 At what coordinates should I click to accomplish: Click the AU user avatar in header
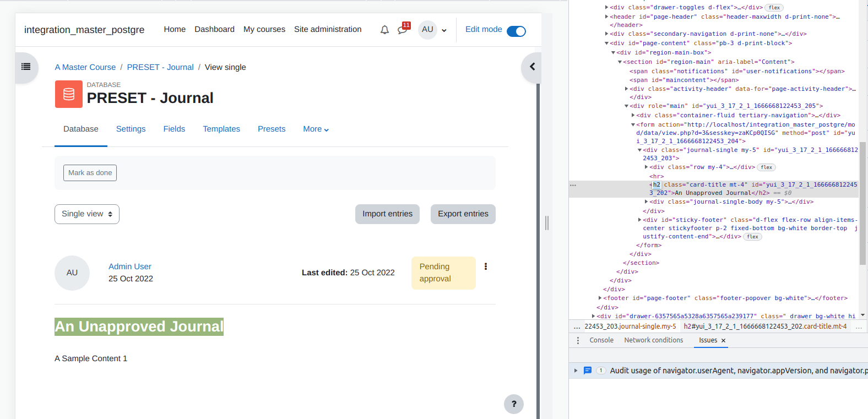click(x=427, y=30)
